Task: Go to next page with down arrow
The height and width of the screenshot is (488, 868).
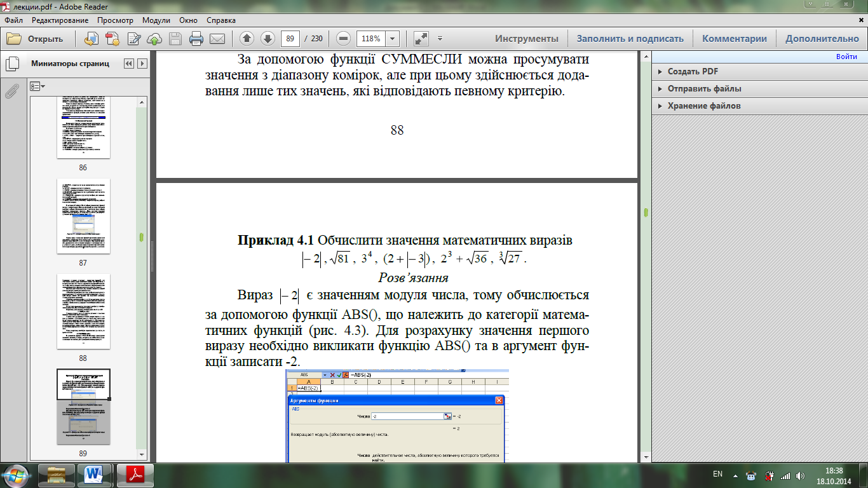Action: (x=268, y=39)
